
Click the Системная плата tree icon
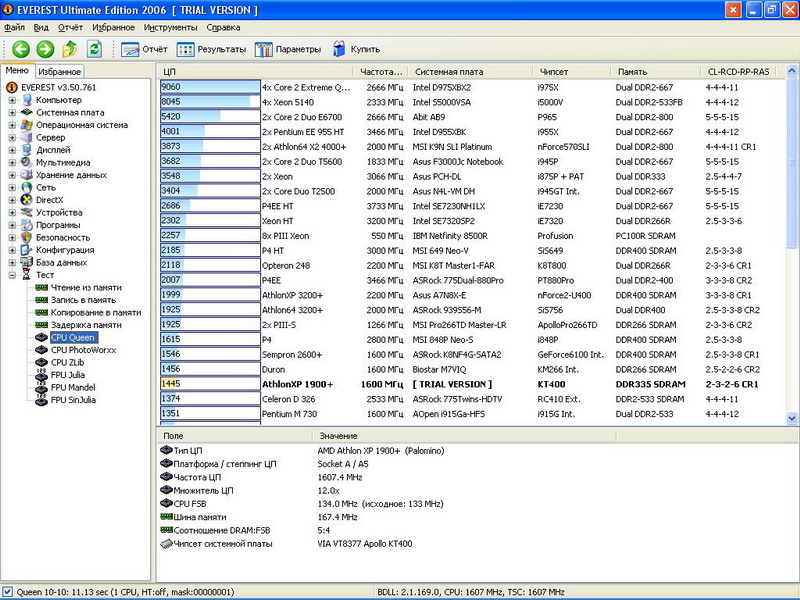tap(27, 112)
